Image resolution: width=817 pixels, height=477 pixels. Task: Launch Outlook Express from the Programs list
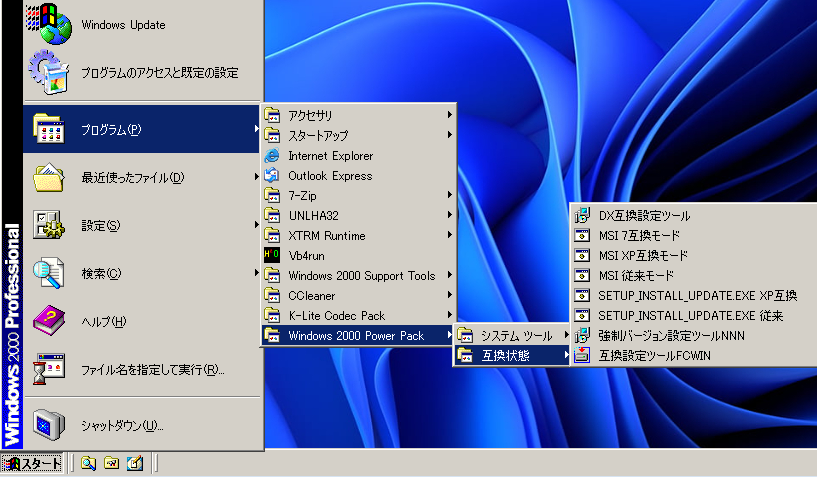(x=359, y=176)
